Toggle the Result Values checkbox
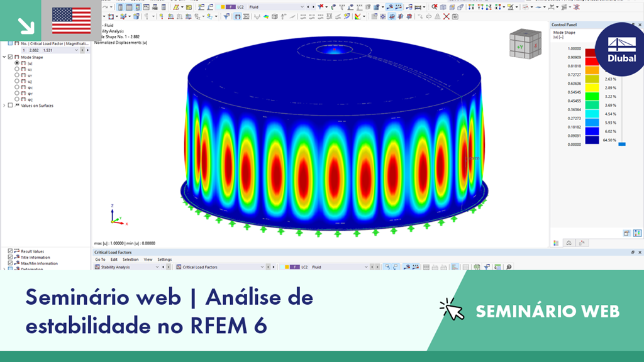The width and height of the screenshot is (644, 362). 10,251
